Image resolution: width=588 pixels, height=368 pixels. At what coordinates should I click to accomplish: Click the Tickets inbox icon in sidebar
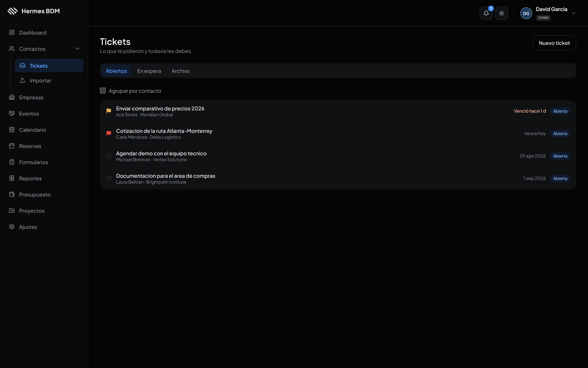coord(22,66)
